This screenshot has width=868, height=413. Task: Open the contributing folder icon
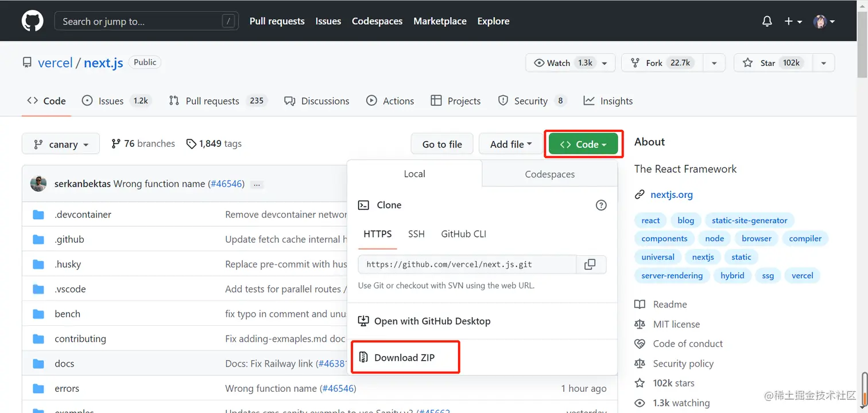pos(38,339)
